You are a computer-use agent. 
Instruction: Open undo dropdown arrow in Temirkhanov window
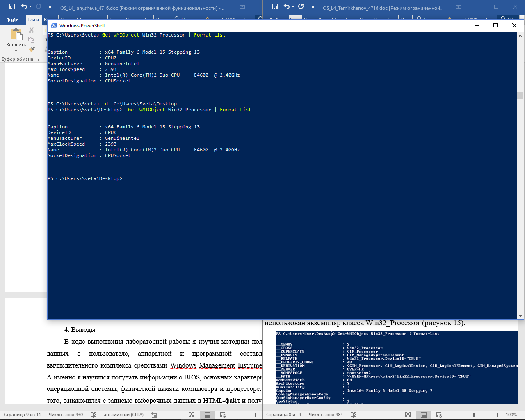(293, 7)
